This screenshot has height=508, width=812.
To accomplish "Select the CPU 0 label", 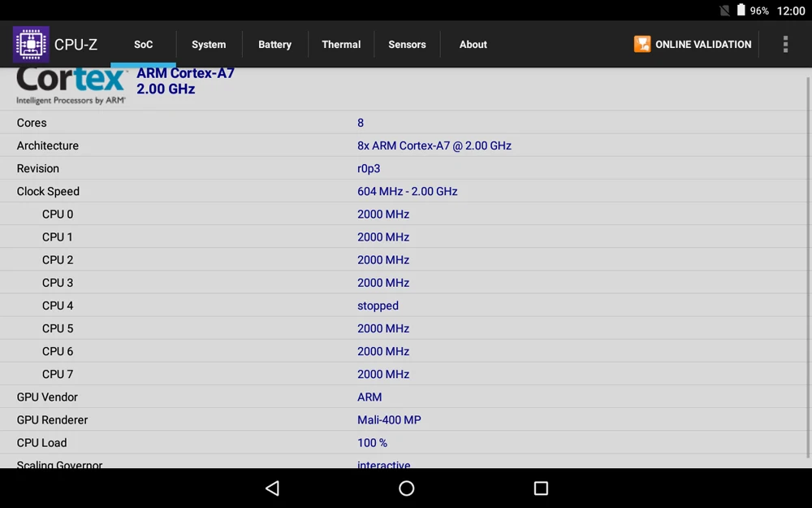I will (58, 214).
